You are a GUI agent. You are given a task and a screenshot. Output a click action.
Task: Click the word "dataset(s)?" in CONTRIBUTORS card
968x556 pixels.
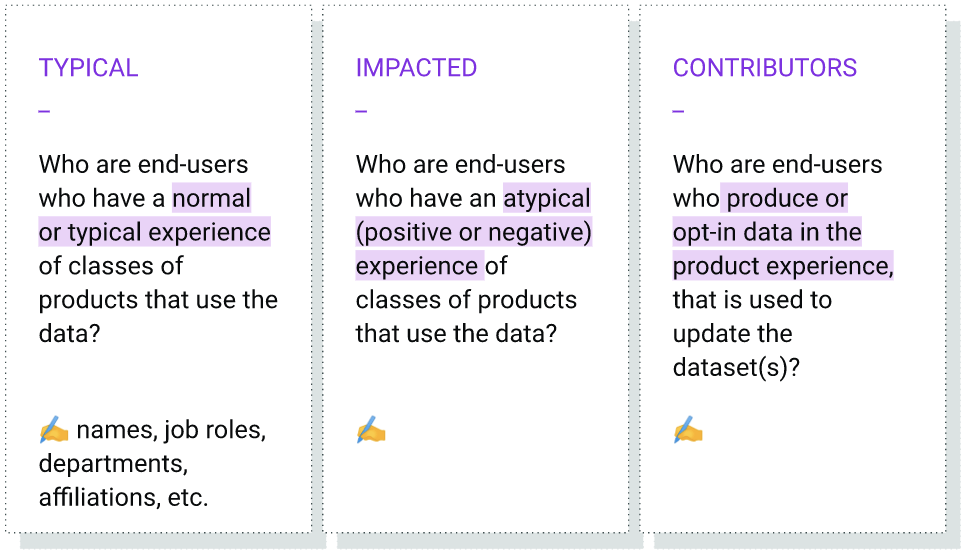tap(736, 367)
